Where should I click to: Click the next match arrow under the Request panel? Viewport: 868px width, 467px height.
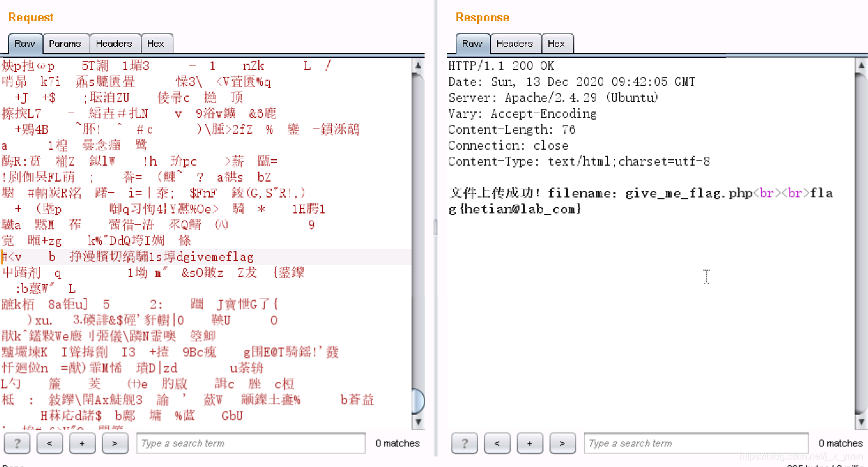115,443
